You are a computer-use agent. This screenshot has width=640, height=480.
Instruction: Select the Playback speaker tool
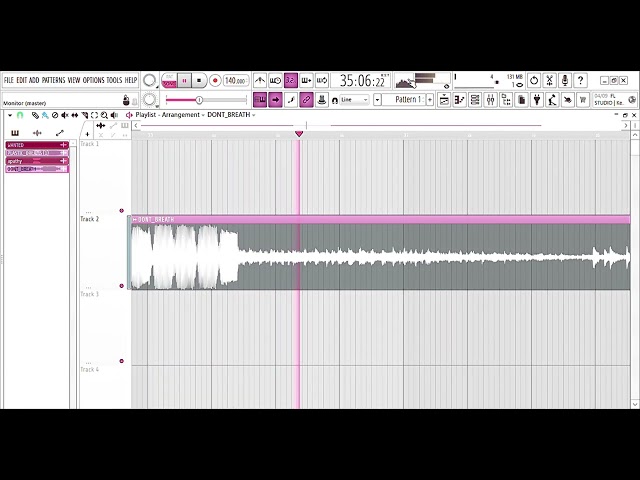[x=114, y=116]
